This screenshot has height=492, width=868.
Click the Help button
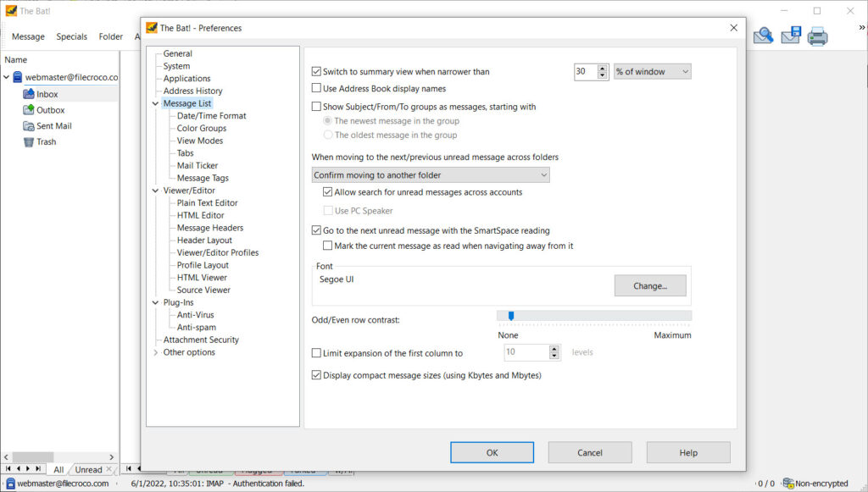coord(688,452)
